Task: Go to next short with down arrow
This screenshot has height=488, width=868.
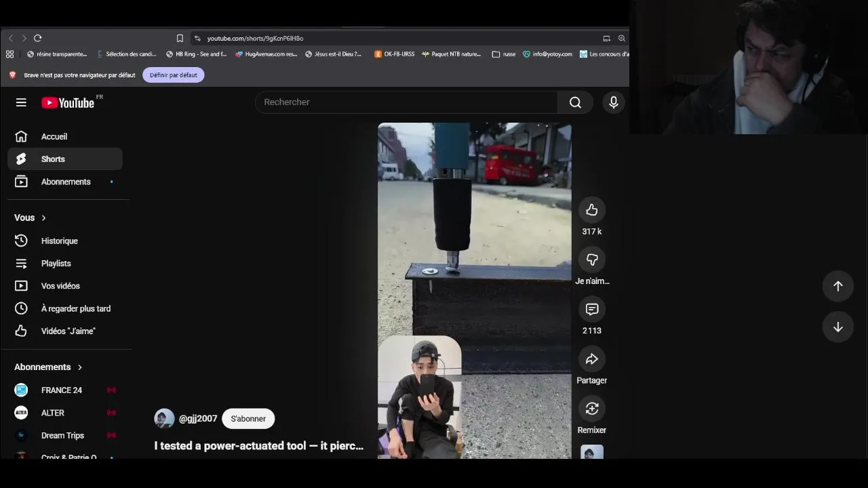Action: tap(838, 327)
